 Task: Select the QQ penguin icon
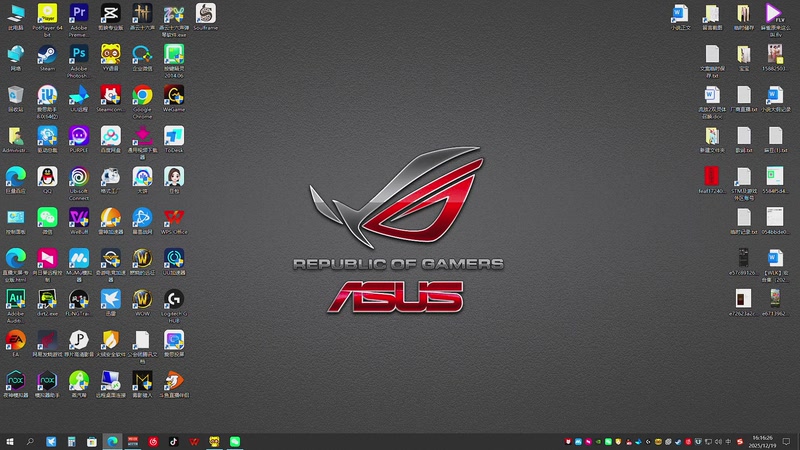(47, 180)
